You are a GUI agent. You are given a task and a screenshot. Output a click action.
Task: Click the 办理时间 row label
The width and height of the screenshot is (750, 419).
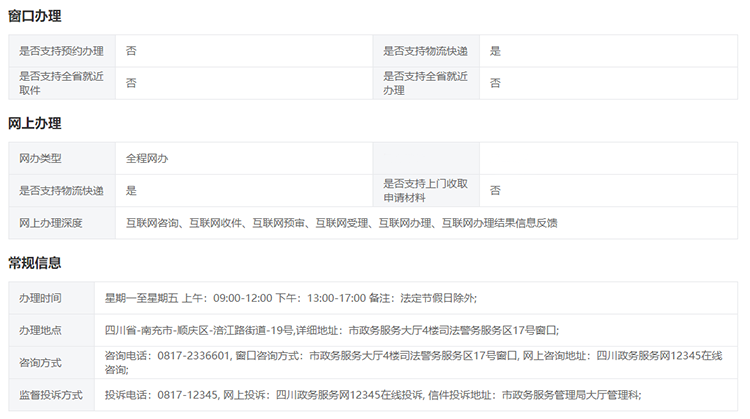tap(40, 298)
